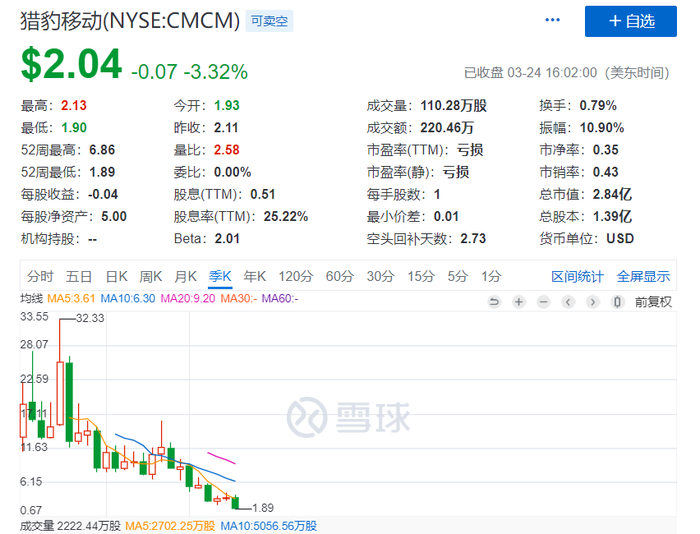The width and height of the screenshot is (700, 534).
Task: Click the Beta value 2.01
Action: 227,238
